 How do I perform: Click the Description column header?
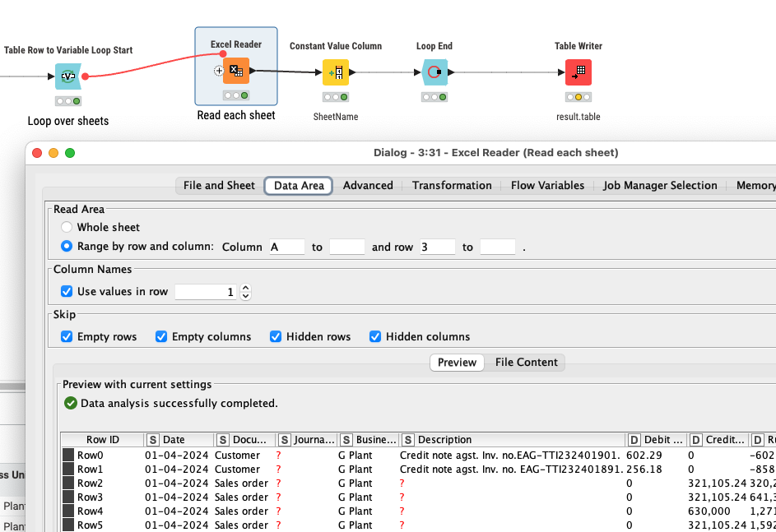pos(513,440)
